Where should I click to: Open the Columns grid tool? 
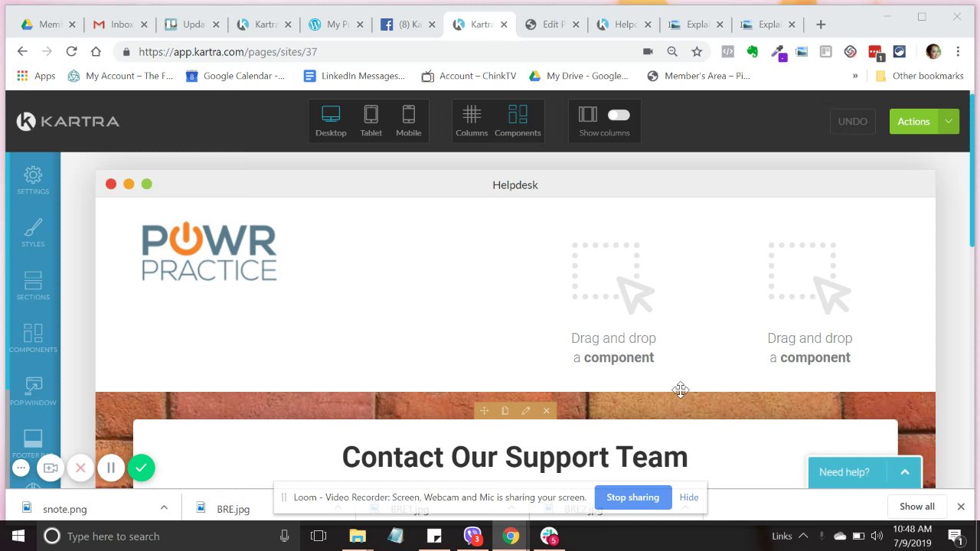[472, 121]
